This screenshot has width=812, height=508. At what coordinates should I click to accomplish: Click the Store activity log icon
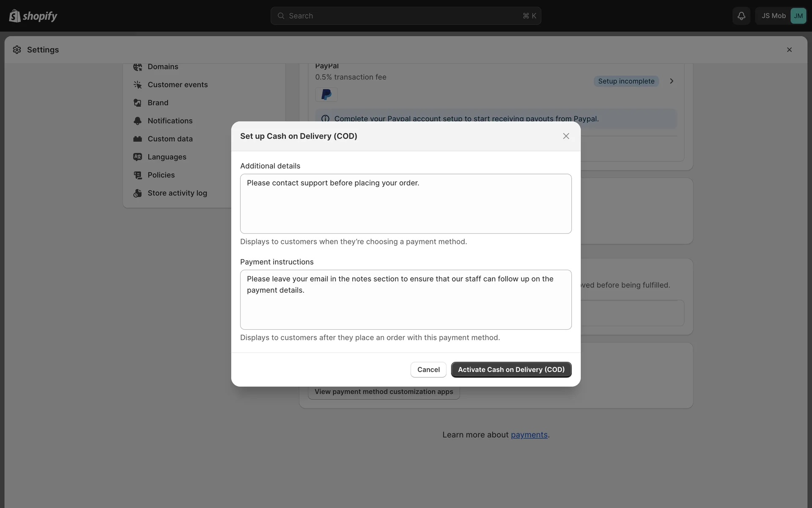click(137, 193)
